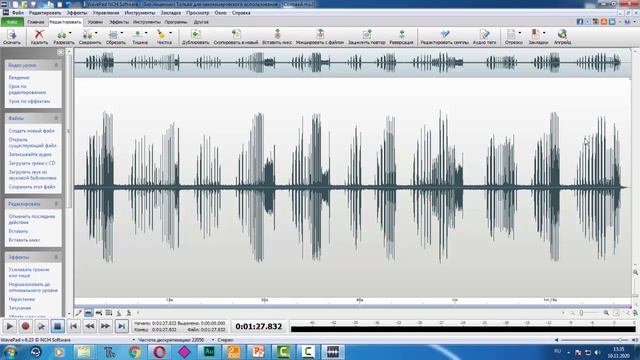Open the Файл menu in menu bar
This screenshot has height=360, width=640.
point(18,13)
